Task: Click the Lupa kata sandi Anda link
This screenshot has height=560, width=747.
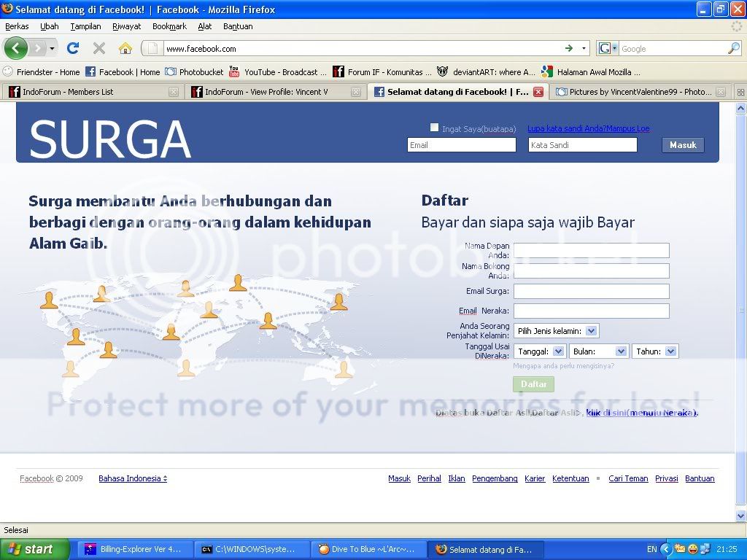Action: pos(588,128)
